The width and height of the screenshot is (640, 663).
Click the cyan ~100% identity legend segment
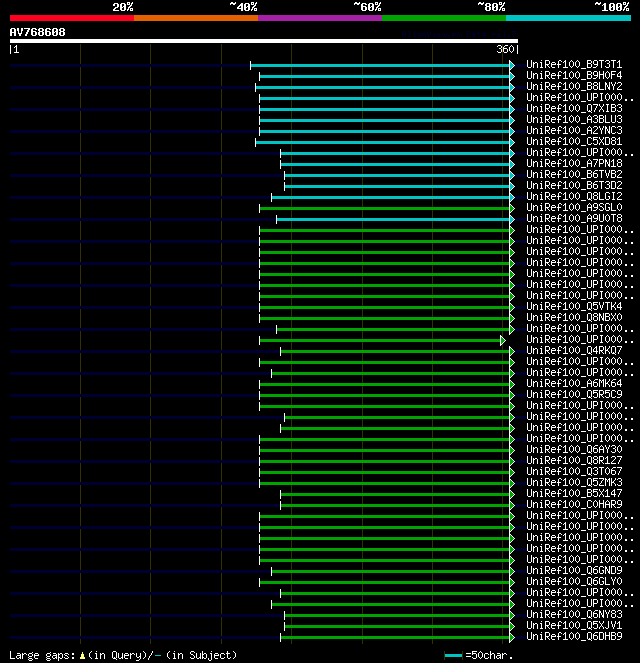568,18
